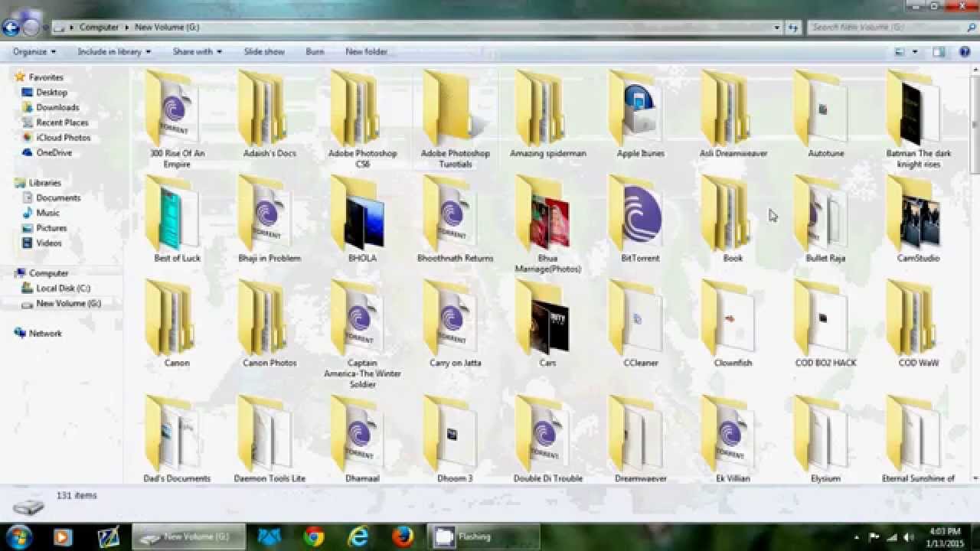980x551 pixels.
Task: Expand the address bar history dropdown
Action: pyautogui.click(x=777, y=28)
